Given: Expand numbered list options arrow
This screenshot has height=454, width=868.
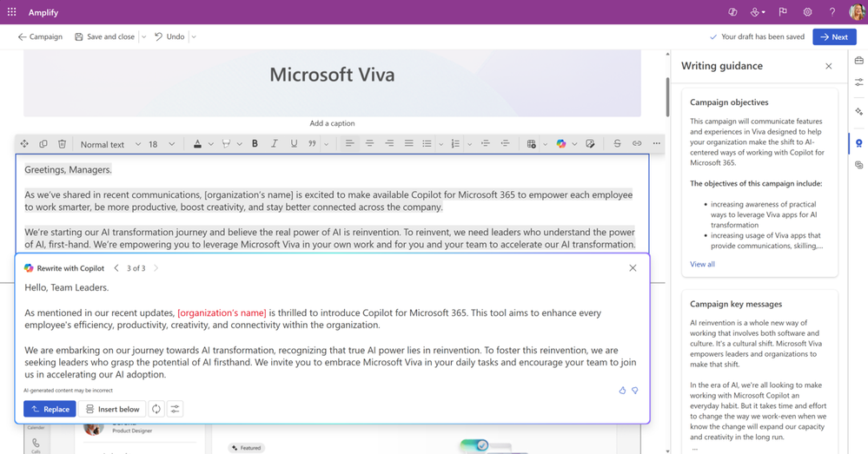Looking at the screenshot, I should click(x=469, y=144).
